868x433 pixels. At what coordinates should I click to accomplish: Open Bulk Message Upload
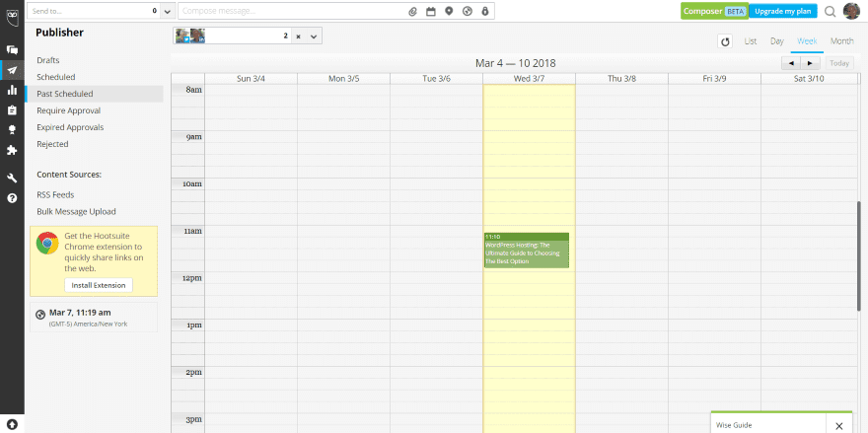click(76, 211)
